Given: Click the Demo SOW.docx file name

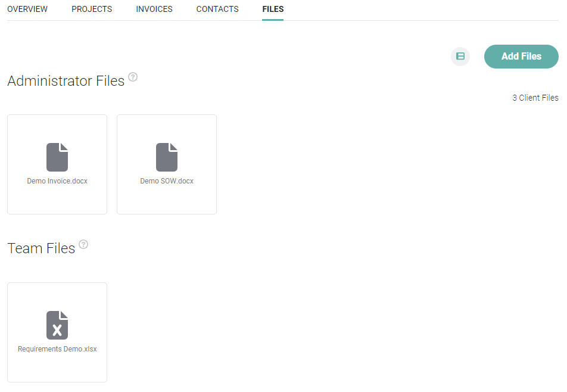Looking at the screenshot, I should pyautogui.click(x=167, y=181).
